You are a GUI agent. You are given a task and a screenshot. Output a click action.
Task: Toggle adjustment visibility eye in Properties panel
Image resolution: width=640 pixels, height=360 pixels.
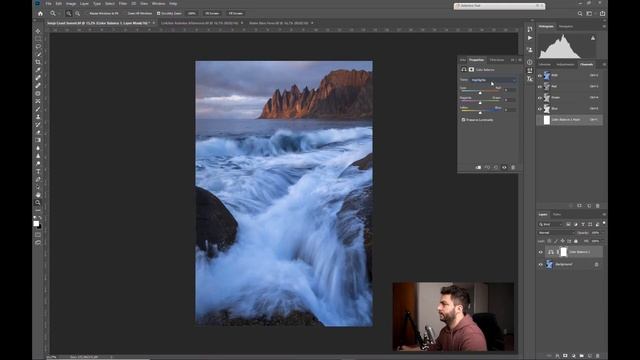(x=504, y=167)
